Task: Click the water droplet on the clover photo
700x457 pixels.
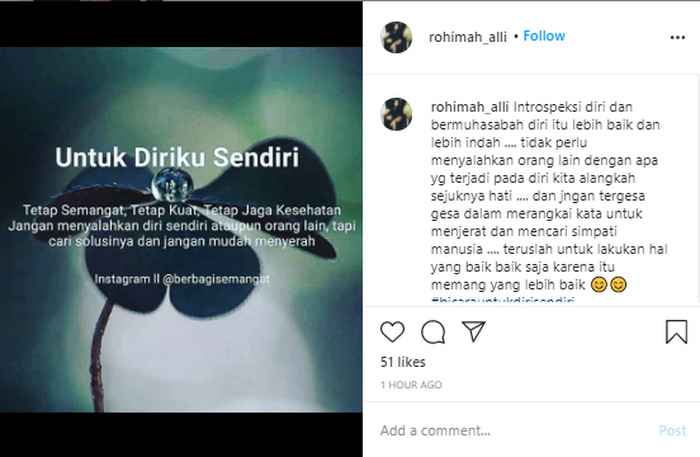Action: (172, 185)
